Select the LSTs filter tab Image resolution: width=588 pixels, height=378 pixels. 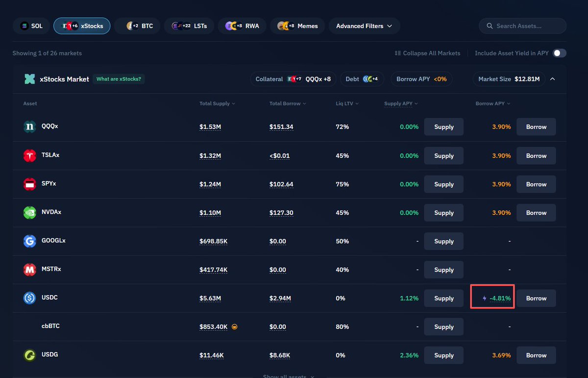click(x=189, y=26)
